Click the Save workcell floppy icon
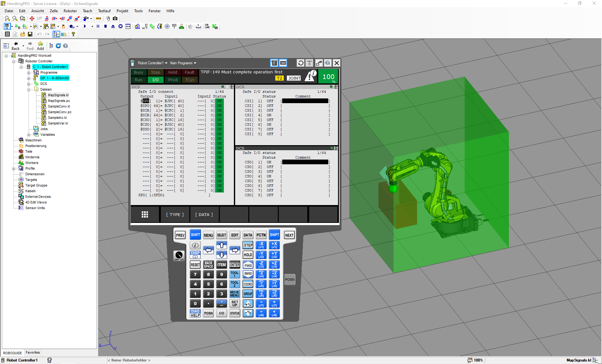This screenshot has width=602, height=364. [x=30, y=34]
